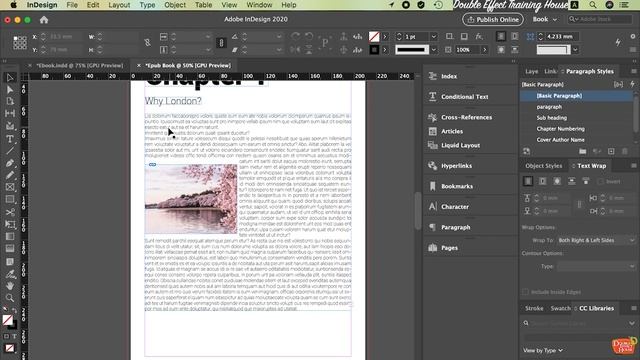
Task: Select the Chapter Numbering paragraph style
Action: [560, 129]
